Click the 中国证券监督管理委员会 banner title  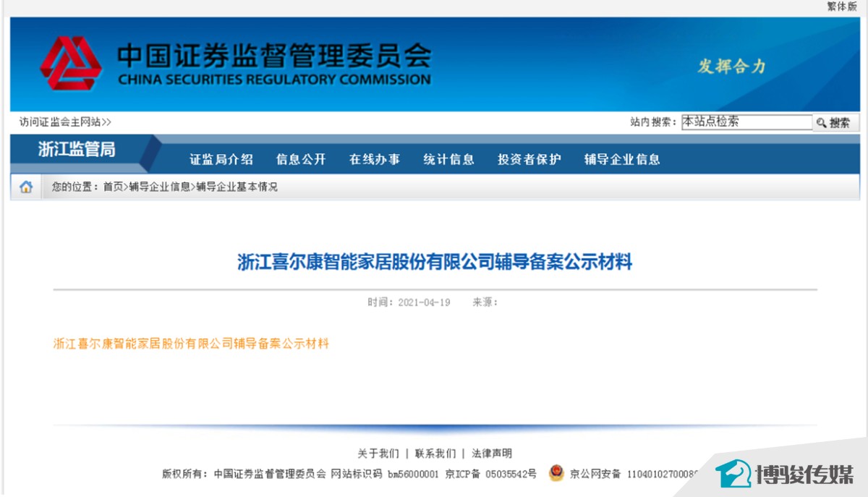click(x=273, y=55)
